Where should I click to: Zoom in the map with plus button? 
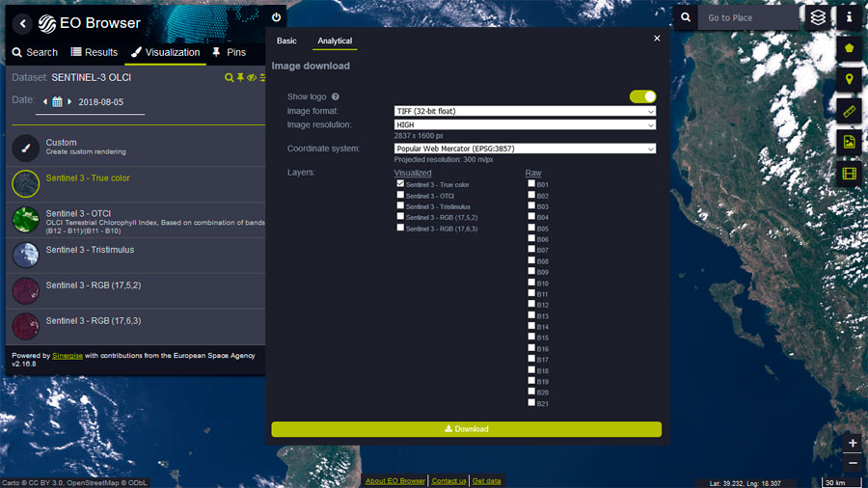[x=853, y=443]
